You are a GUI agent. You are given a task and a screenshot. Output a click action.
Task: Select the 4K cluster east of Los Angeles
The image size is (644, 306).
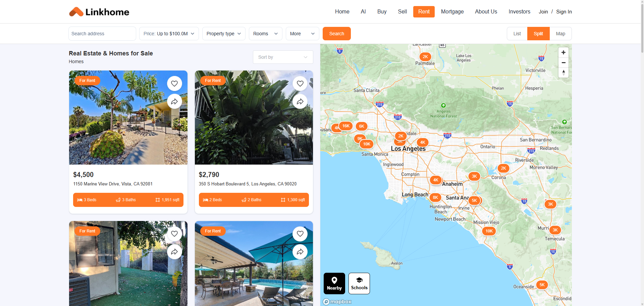[423, 142]
